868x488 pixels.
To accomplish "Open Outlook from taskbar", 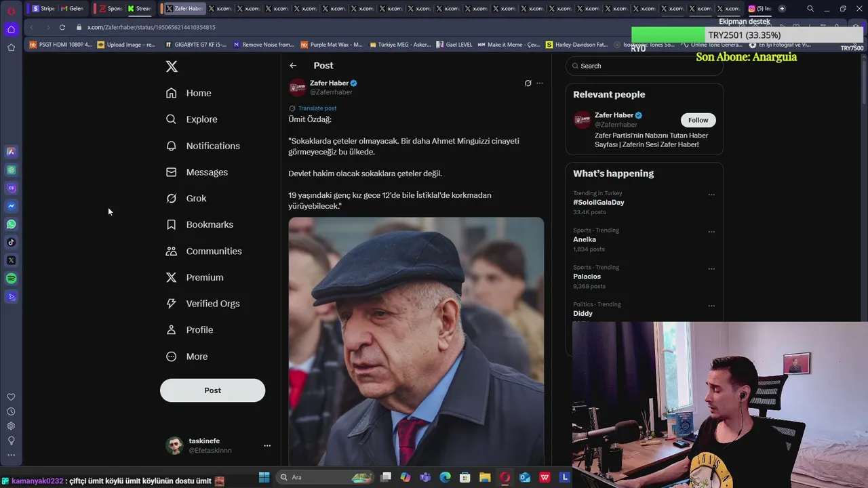I will [x=525, y=477].
